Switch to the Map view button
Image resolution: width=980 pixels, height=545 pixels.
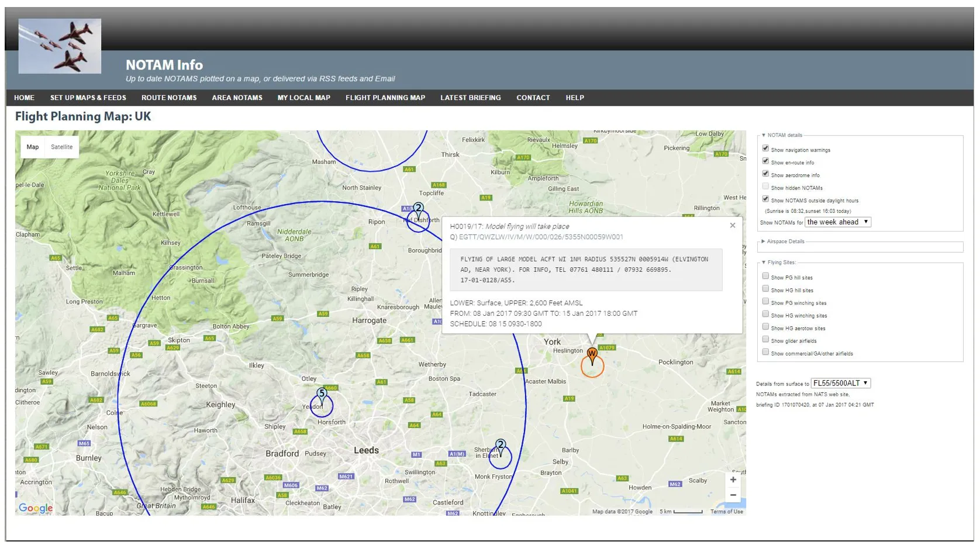point(33,147)
